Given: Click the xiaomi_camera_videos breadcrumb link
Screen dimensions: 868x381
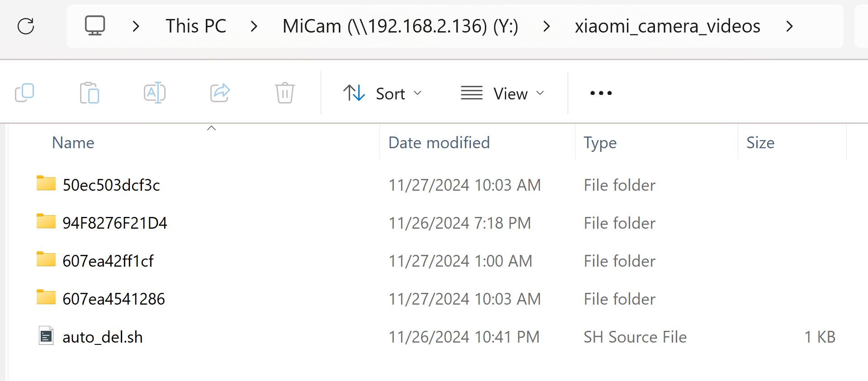Looking at the screenshot, I should coord(667,26).
